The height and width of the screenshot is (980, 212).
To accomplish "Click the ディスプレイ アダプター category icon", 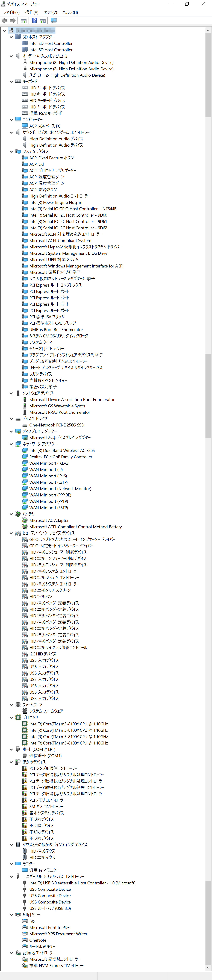I will [18, 431].
